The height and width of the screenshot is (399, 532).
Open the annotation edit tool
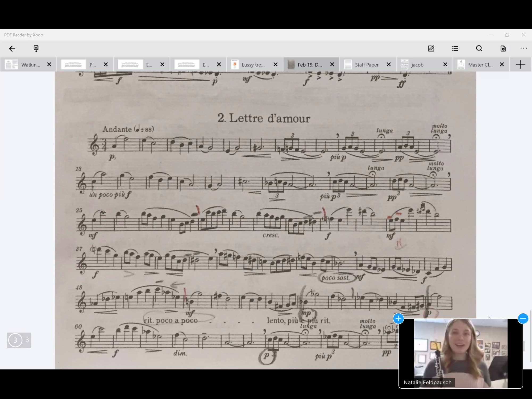click(x=431, y=48)
